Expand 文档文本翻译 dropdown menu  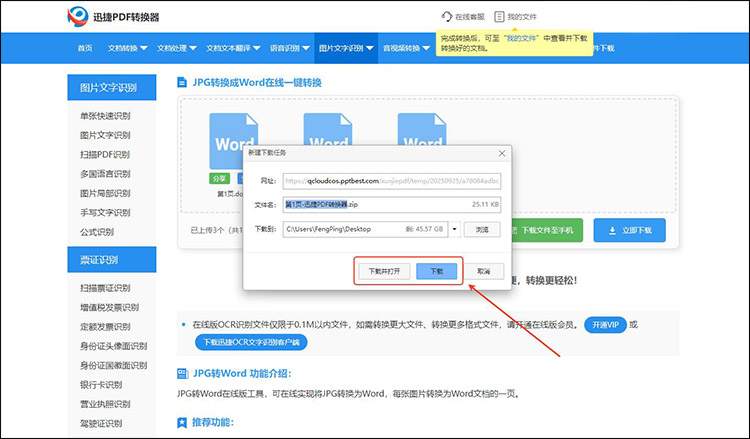click(x=233, y=48)
